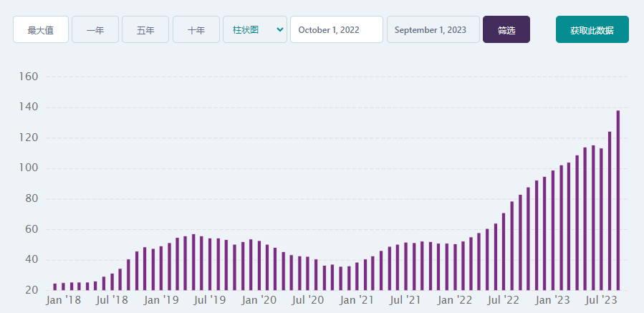Click the Jan '20 x-axis label

click(x=259, y=300)
